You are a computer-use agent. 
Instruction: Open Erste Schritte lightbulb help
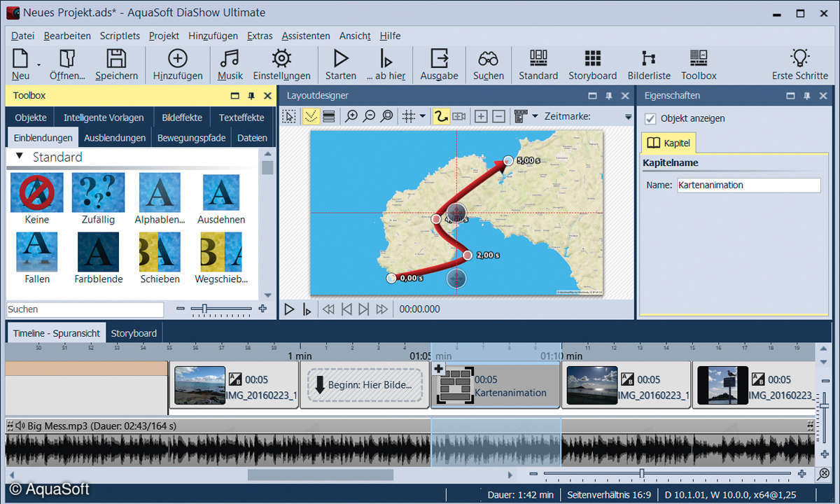click(x=799, y=58)
